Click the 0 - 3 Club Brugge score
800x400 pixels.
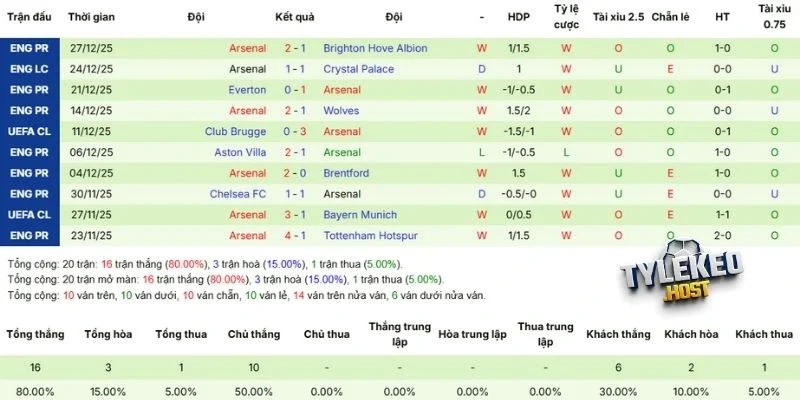coord(295,131)
